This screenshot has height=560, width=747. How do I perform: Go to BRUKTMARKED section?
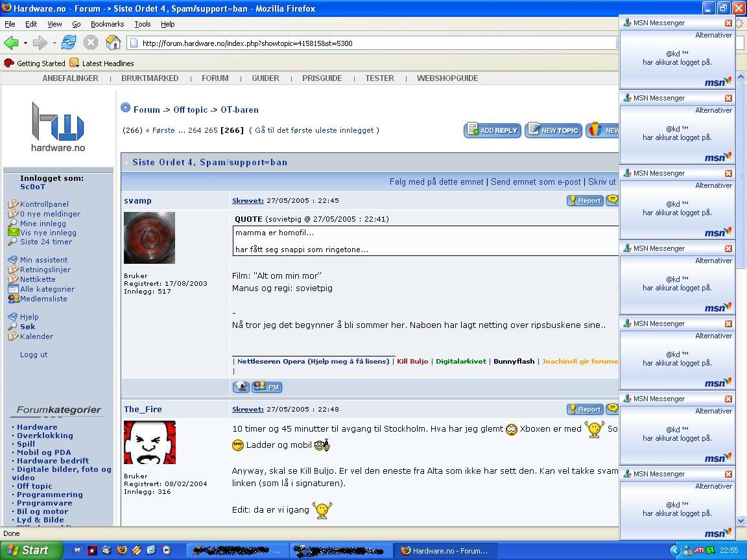click(x=150, y=78)
